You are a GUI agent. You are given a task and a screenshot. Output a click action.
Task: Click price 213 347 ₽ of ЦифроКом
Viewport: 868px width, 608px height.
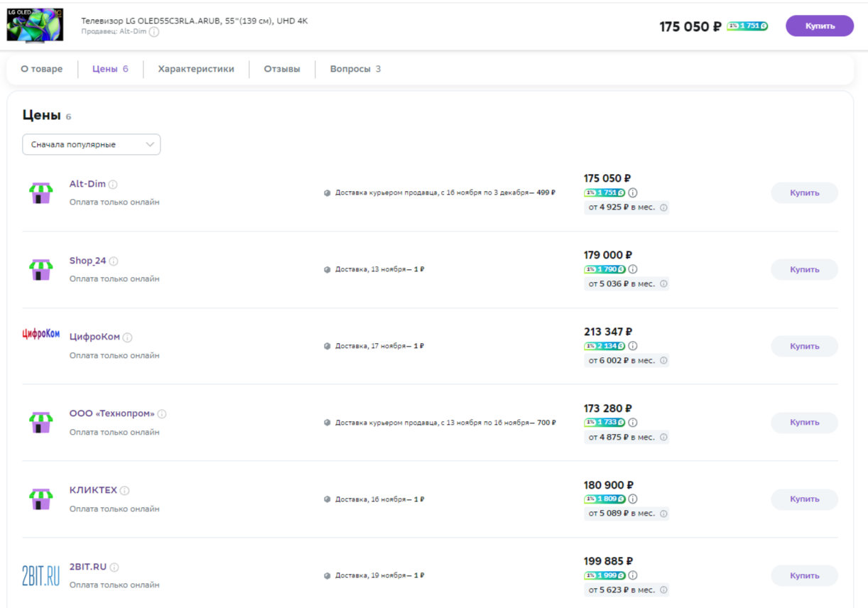[608, 332]
